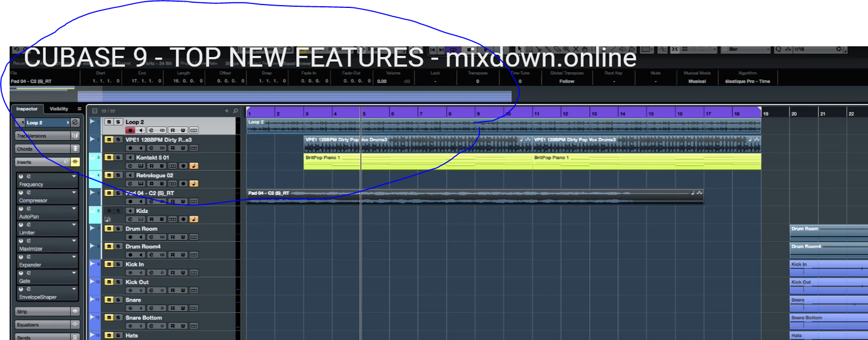Open the Bar grid type dropdown

[x=747, y=50]
